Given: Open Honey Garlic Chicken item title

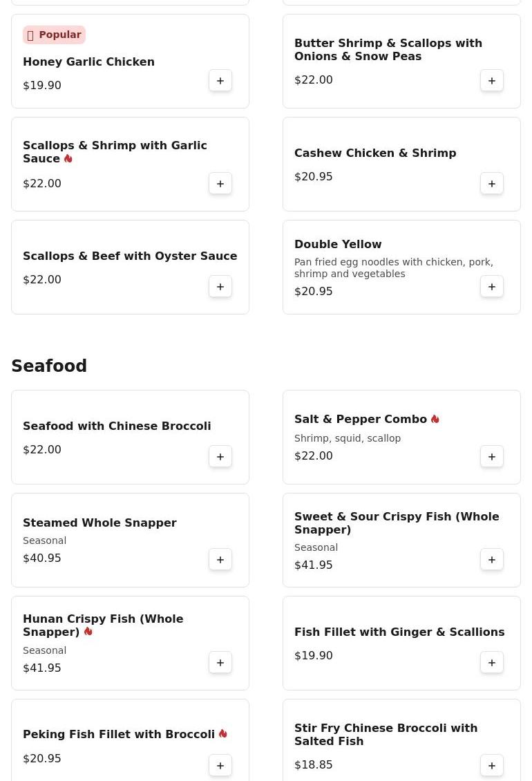Looking at the screenshot, I should tap(88, 62).
